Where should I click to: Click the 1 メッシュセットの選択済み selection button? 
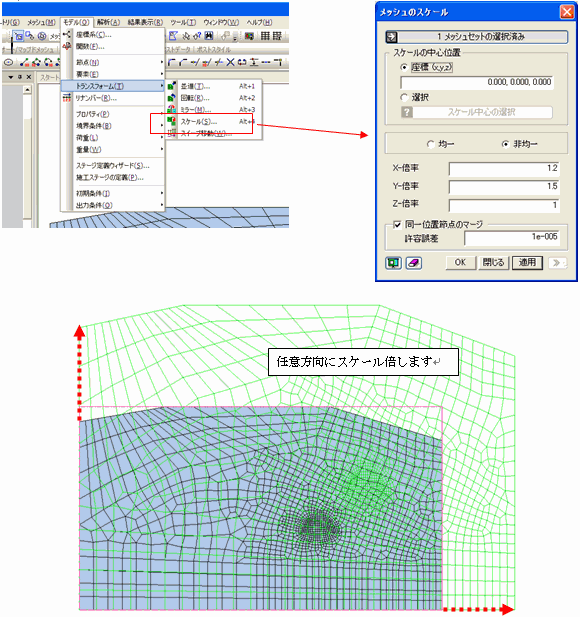coord(477,37)
